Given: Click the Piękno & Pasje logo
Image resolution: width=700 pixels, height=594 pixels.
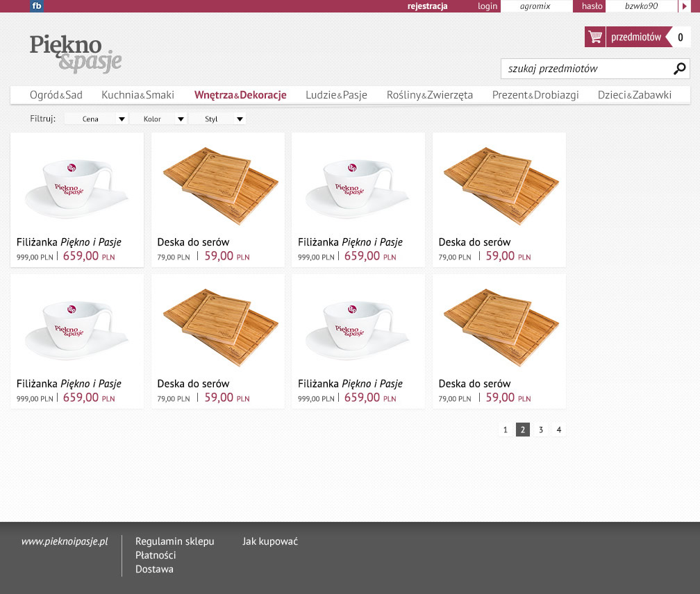Looking at the screenshot, I should [x=76, y=53].
